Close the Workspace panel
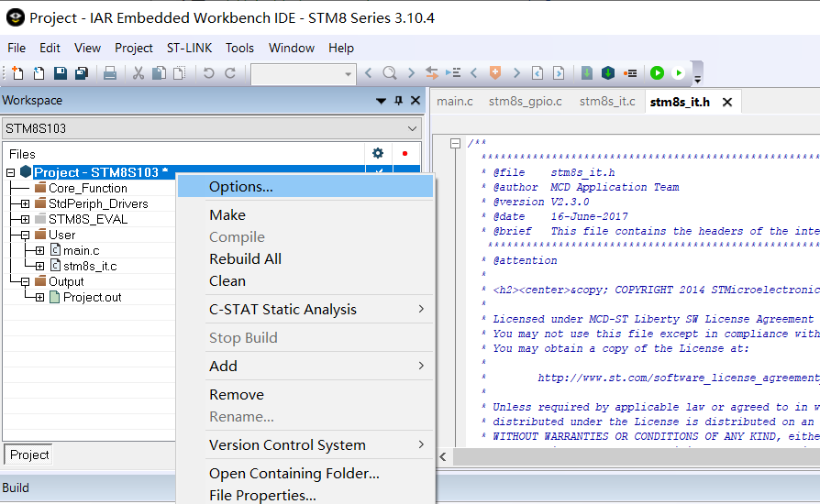Viewport: 820px width, 504px height. tap(416, 100)
